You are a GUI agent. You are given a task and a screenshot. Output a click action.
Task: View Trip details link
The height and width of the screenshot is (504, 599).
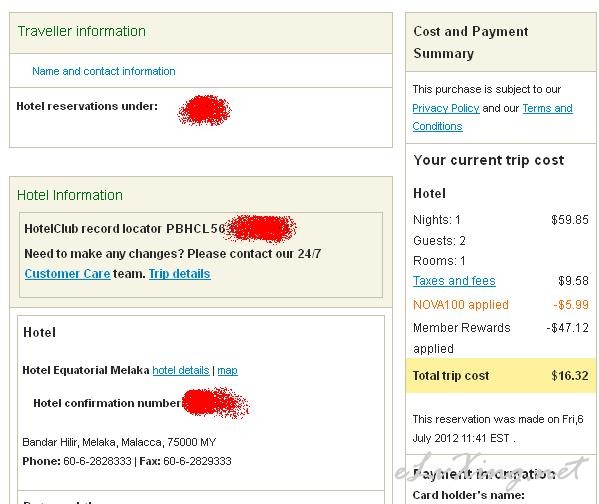(x=180, y=274)
